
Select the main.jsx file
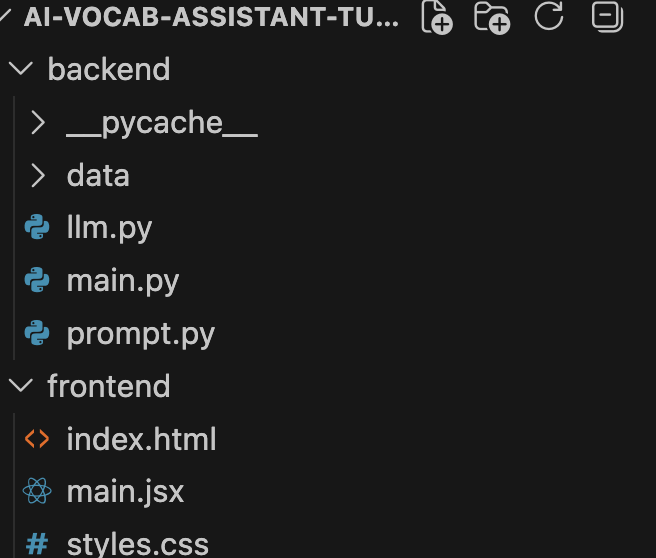pyautogui.click(x=125, y=491)
